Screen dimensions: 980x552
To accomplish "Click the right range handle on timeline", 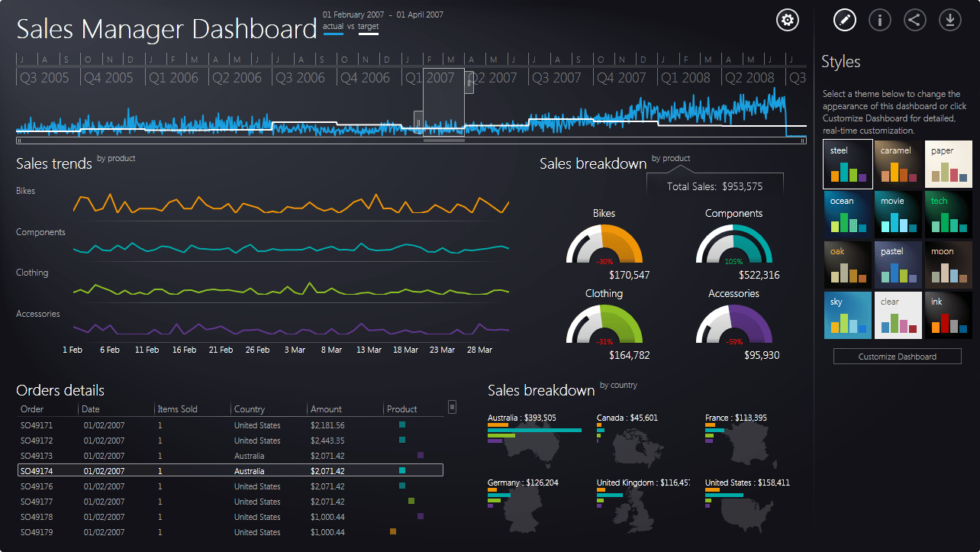I will click(x=469, y=82).
